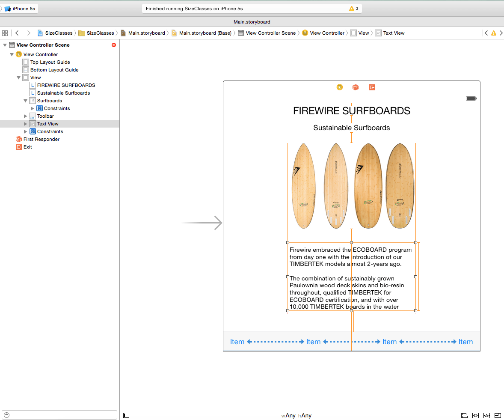Hide the document outline with the toggle button
504x420 pixels.
point(126,415)
